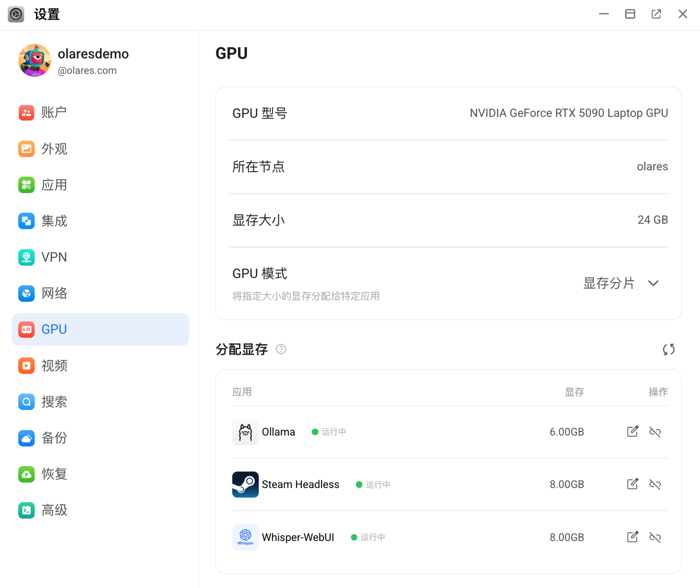Edit Whisper-WebUI memory allocation

(x=632, y=537)
